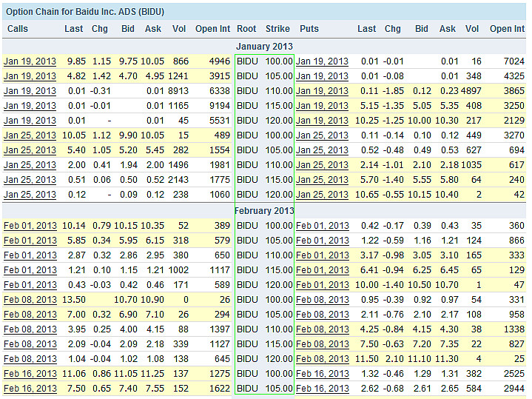Click the Strike column header
This screenshot has width=532, height=399.
(277, 29)
